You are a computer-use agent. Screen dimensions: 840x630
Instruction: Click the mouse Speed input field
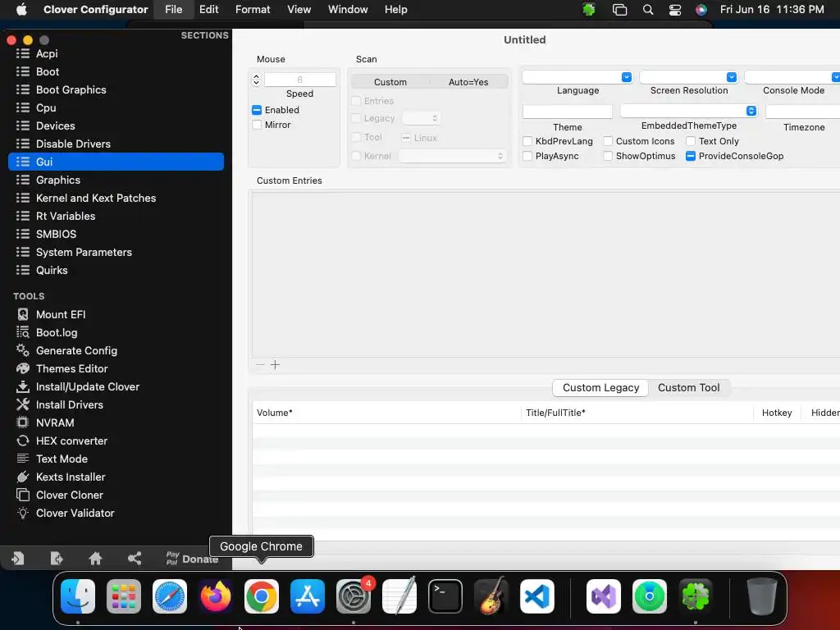coord(300,80)
